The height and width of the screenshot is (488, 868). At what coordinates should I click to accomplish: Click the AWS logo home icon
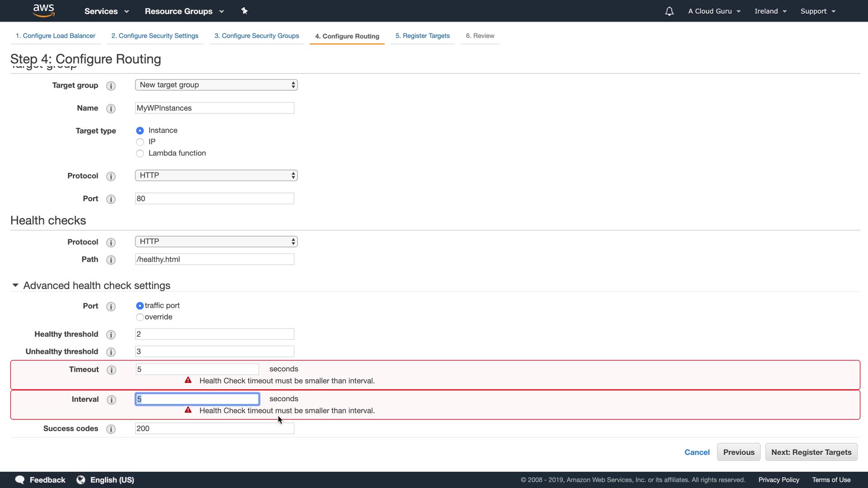tap(44, 10)
